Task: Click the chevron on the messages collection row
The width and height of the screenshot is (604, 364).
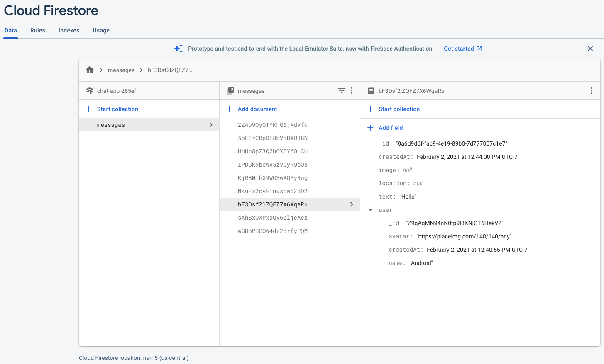Action: coord(211,125)
